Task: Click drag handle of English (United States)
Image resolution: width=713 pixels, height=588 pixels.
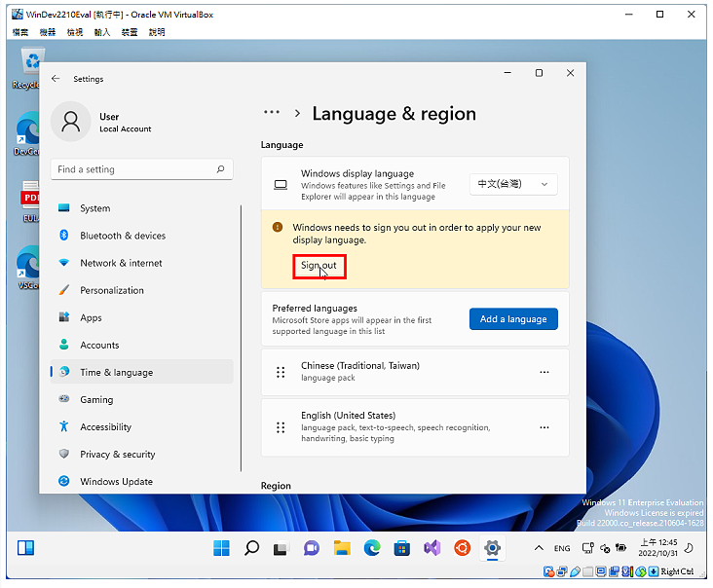Action: (x=281, y=427)
